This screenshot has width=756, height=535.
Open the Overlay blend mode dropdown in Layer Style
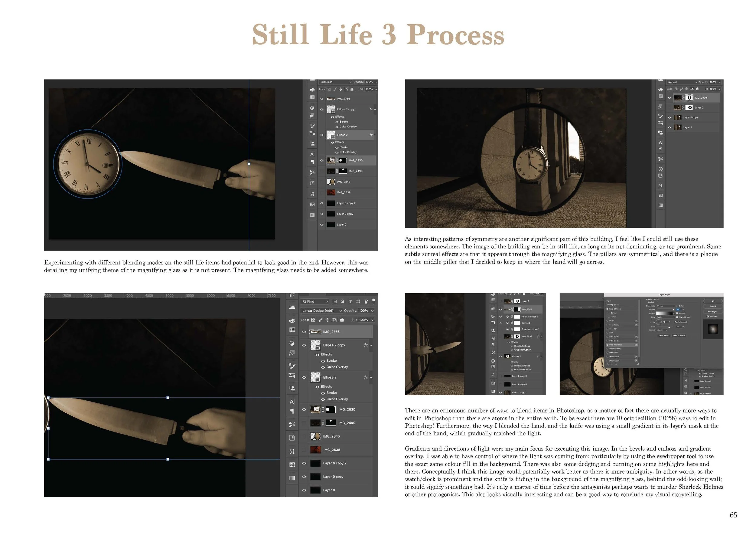(x=666, y=306)
